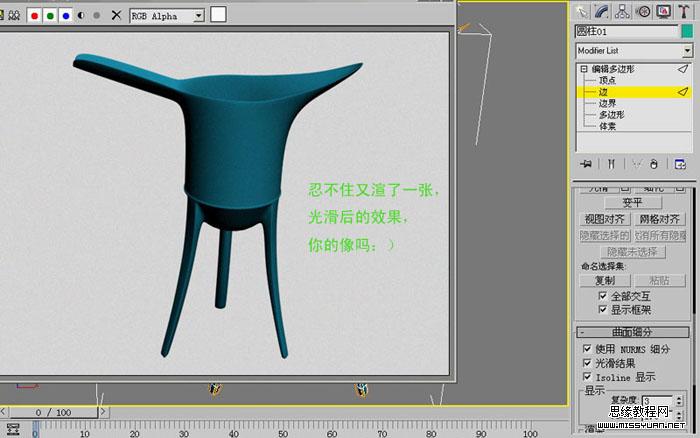Select the 边界 sub-object level
This screenshot has height=438, width=700.
click(x=607, y=103)
